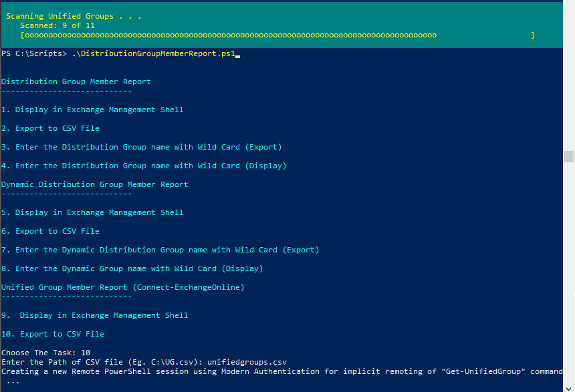Screen dimensions: 575x392
Task: Click the Unified Group Member Report heading
Action: (x=123, y=287)
